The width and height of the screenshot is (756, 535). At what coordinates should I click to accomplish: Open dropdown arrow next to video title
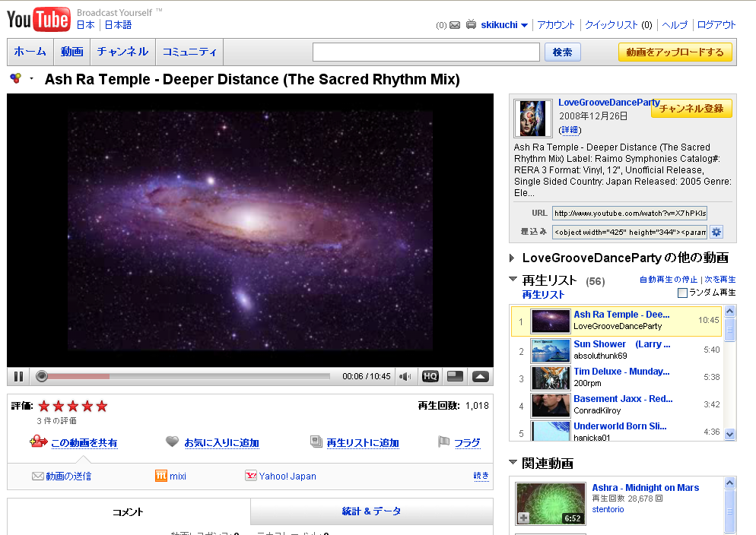point(31,78)
